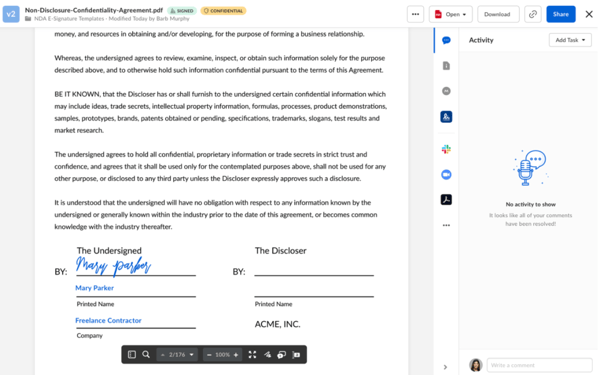This screenshot has height=375, width=600.
Task: Enter fullscreen view mode
Action: tap(252, 355)
